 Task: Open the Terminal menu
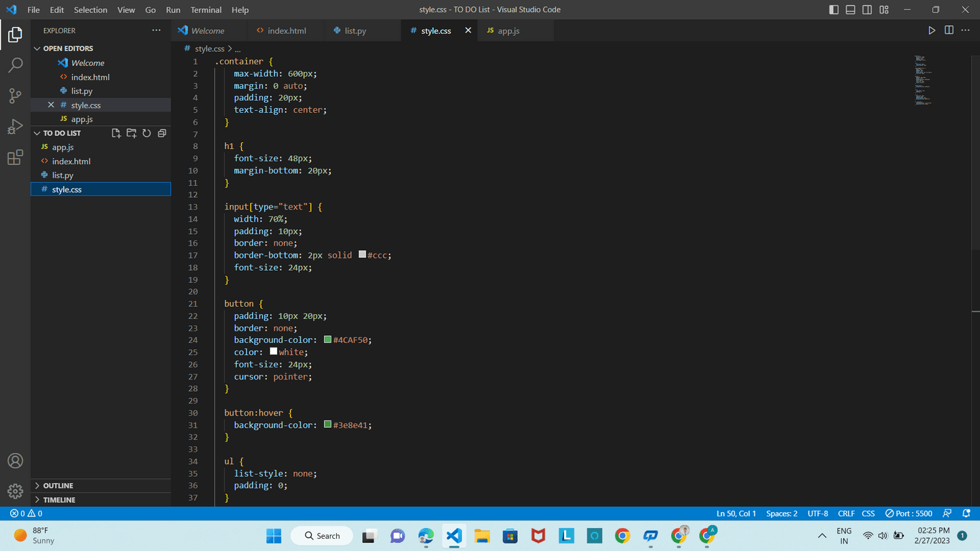tap(206, 10)
